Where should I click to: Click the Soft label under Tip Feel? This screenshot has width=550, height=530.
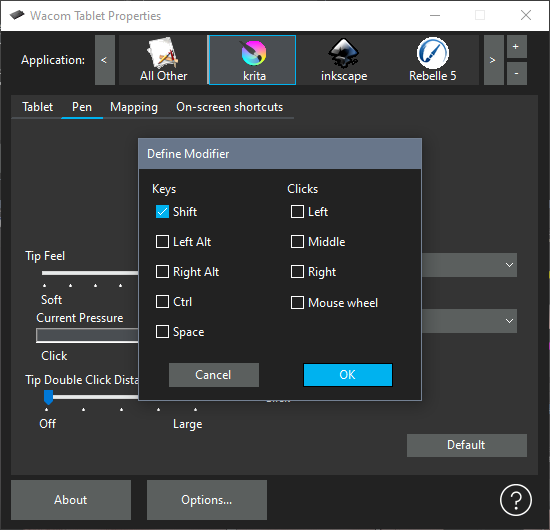[51, 300]
